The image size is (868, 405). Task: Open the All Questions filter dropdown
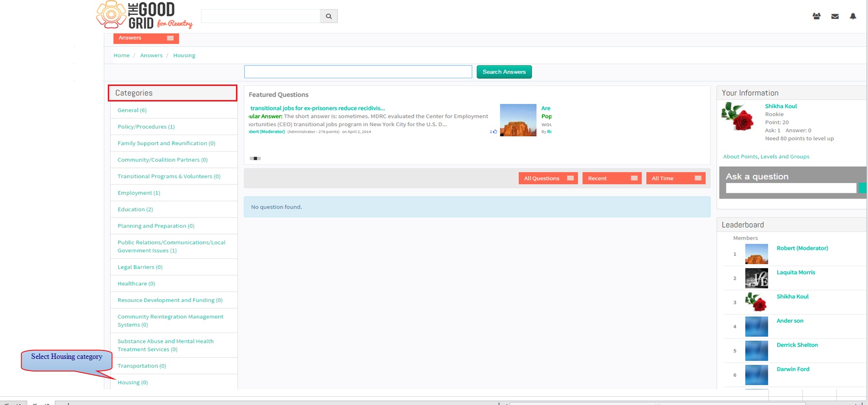tap(548, 178)
